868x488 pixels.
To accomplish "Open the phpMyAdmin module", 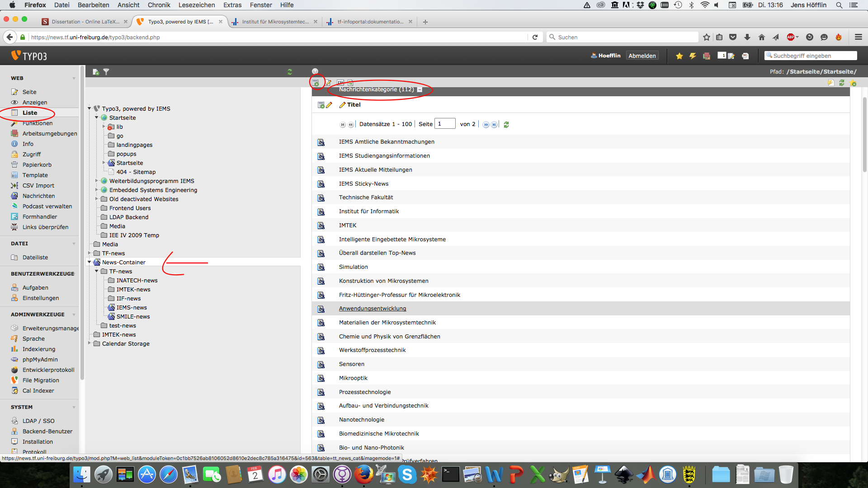I will click(40, 360).
